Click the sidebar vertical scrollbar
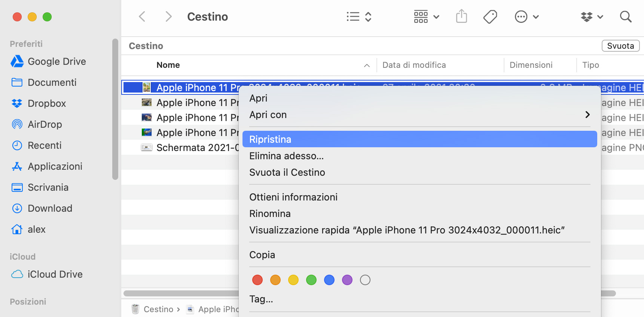The image size is (644, 317). coord(115,109)
